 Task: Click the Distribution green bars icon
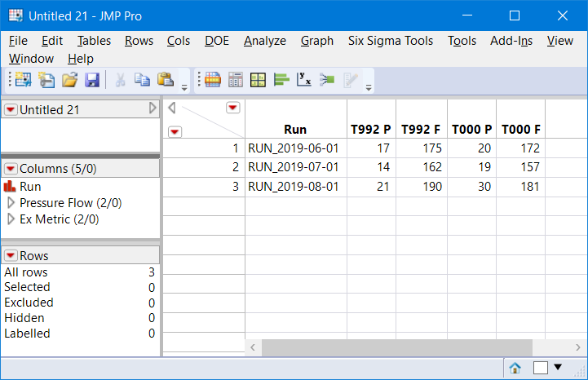pyautogui.click(x=281, y=80)
